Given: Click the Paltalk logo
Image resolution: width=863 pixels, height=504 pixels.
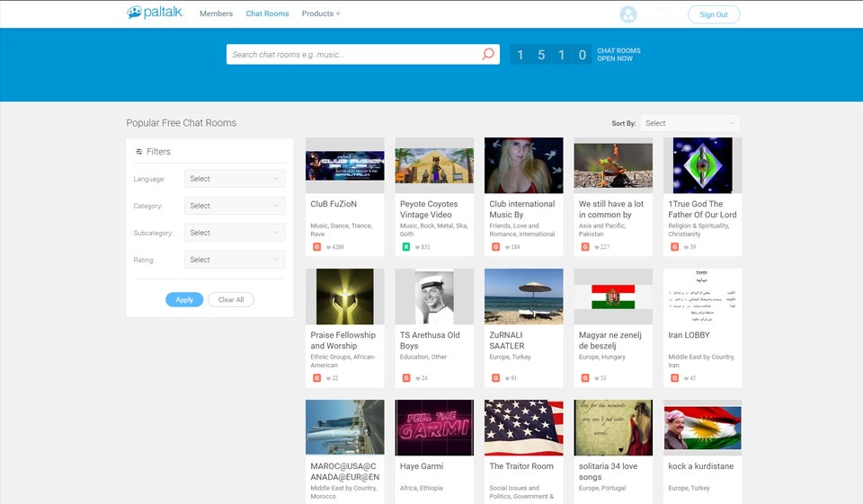Looking at the screenshot, I should (x=155, y=13).
